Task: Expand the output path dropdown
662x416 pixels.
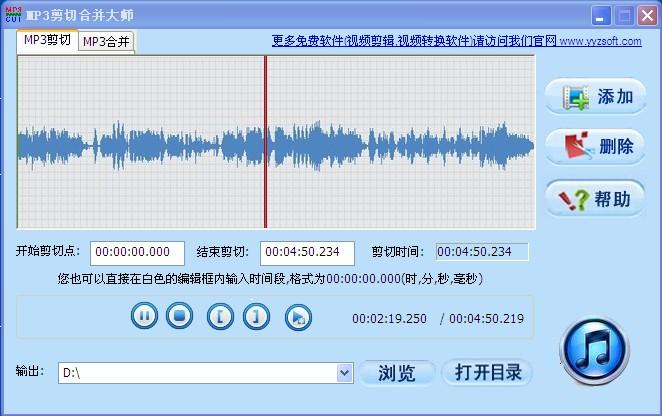Action: coord(345,372)
